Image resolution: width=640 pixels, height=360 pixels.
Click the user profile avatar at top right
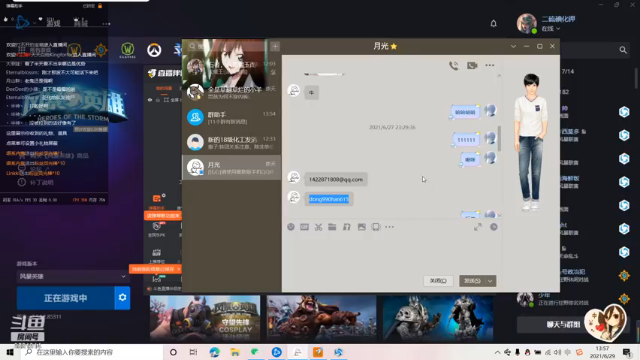pyautogui.click(x=527, y=23)
